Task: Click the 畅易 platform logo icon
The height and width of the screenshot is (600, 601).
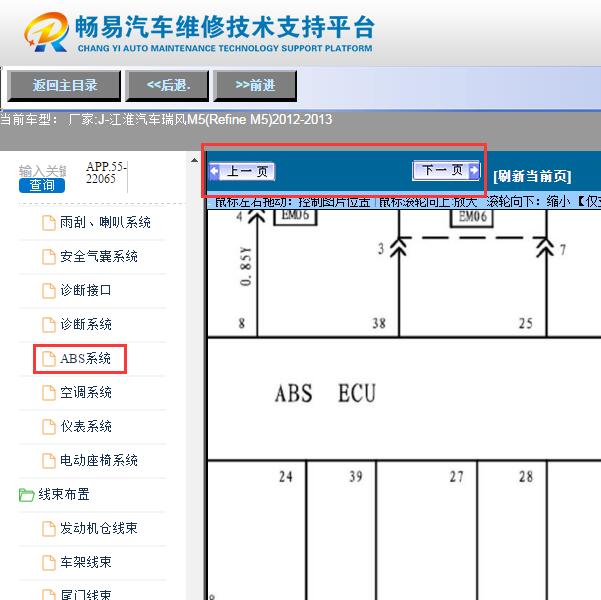Action: click(47, 32)
